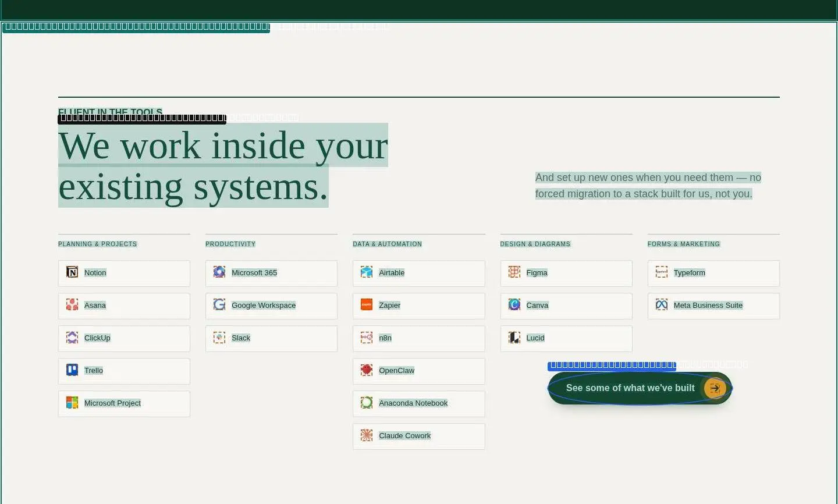Click the Canva logo icon
The image size is (838, 504).
coord(514,304)
